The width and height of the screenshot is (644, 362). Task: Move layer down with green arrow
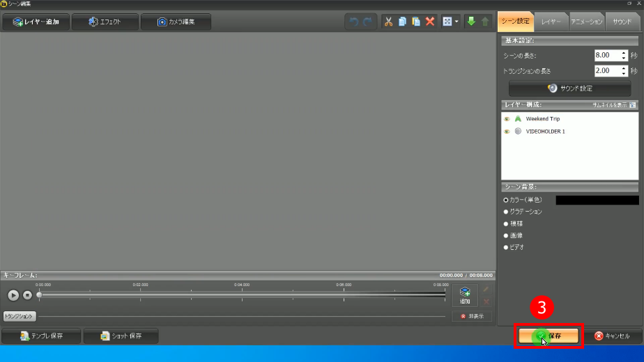471,22
